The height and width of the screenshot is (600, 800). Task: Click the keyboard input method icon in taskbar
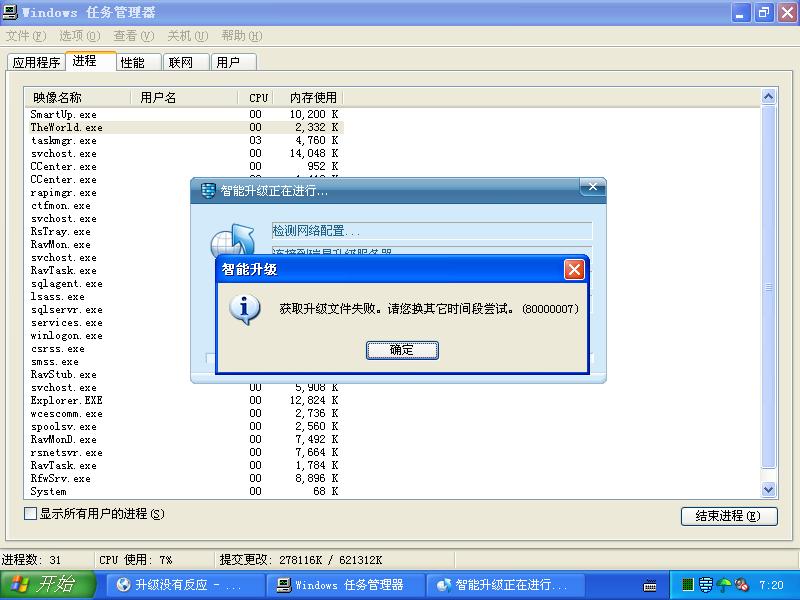[x=650, y=585]
